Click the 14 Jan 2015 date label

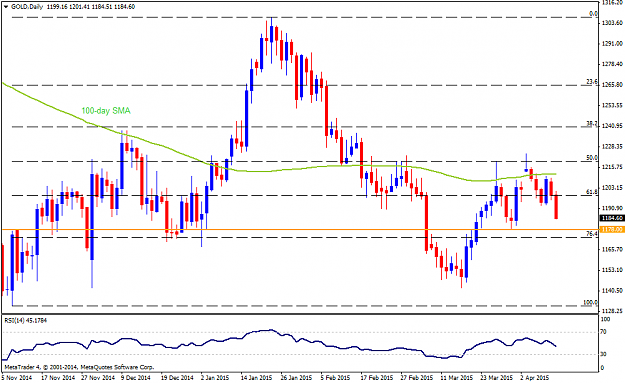click(256, 377)
